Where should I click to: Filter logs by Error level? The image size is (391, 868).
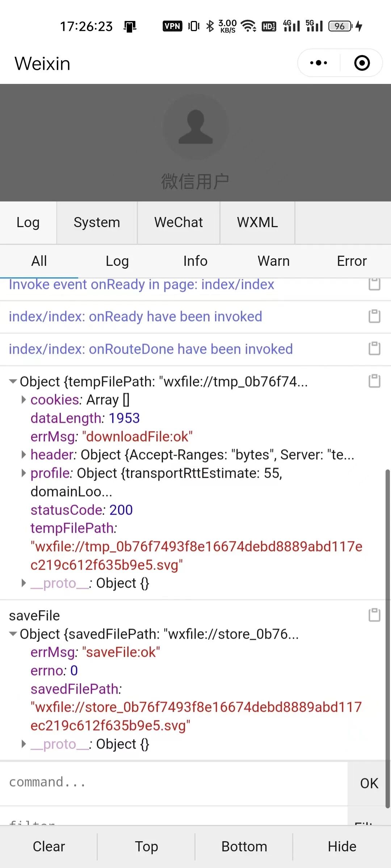pyautogui.click(x=352, y=261)
